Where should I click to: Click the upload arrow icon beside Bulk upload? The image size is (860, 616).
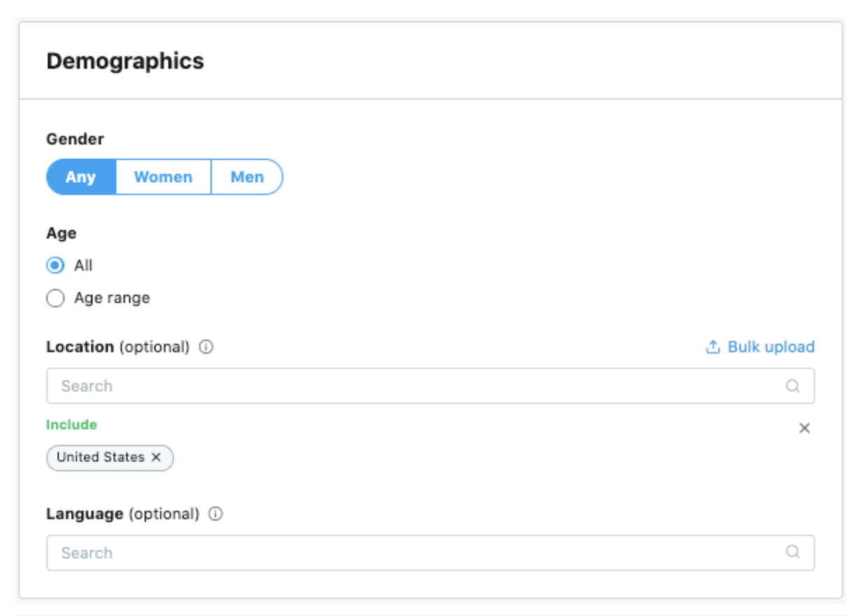click(x=713, y=347)
